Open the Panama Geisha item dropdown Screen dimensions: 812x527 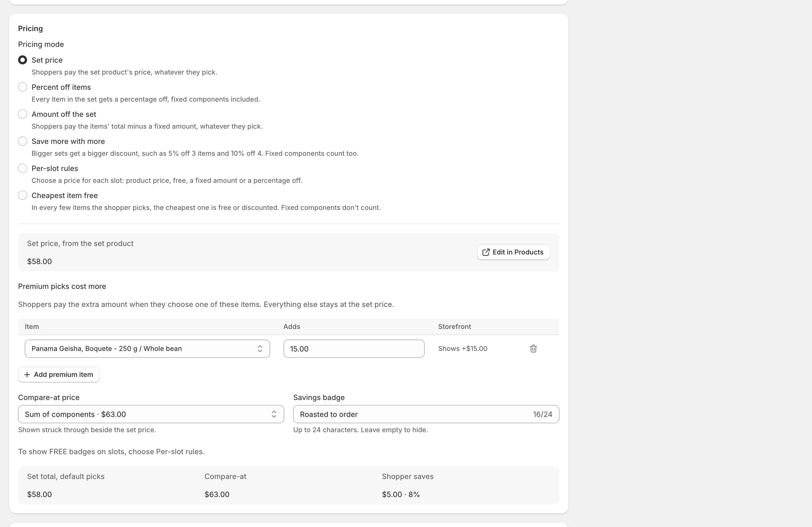click(148, 349)
